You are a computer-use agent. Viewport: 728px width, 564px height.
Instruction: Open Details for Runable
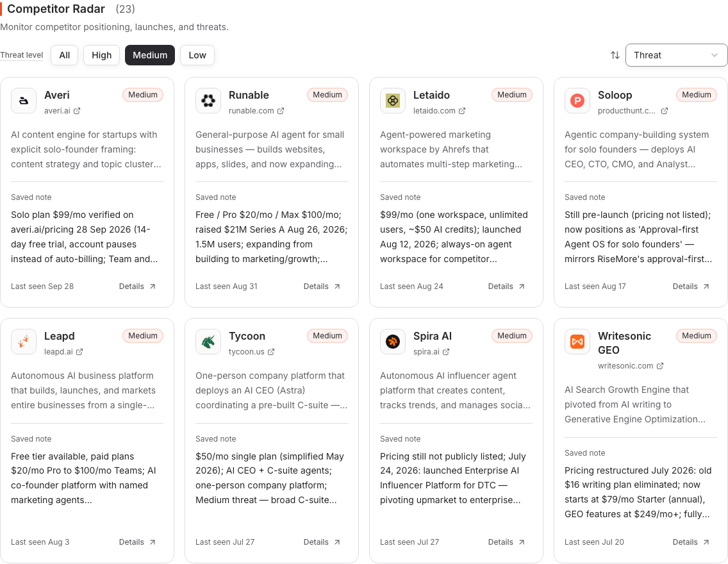[x=322, y=286]
